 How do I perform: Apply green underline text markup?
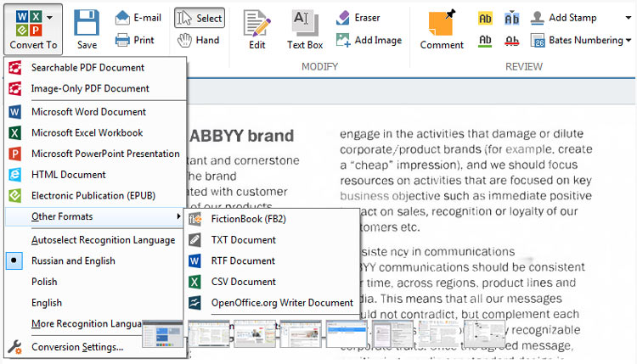[x=485, y=41]
